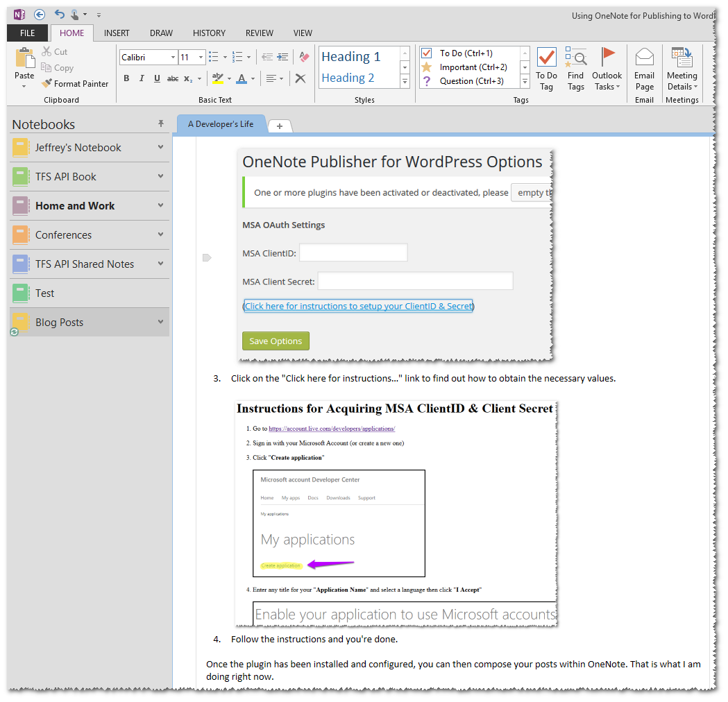Switch to the INSERT ribbon tab
728x702 pixels.
point(117,33)
